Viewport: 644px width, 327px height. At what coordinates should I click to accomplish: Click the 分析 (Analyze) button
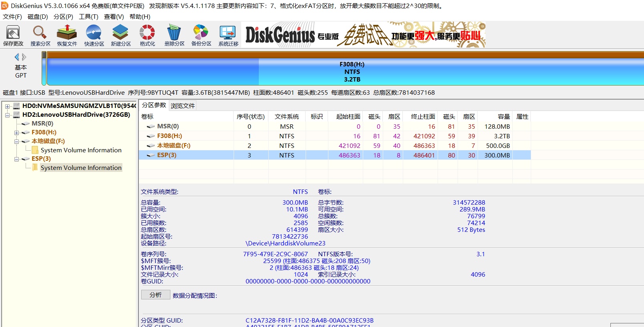(156, 295)
